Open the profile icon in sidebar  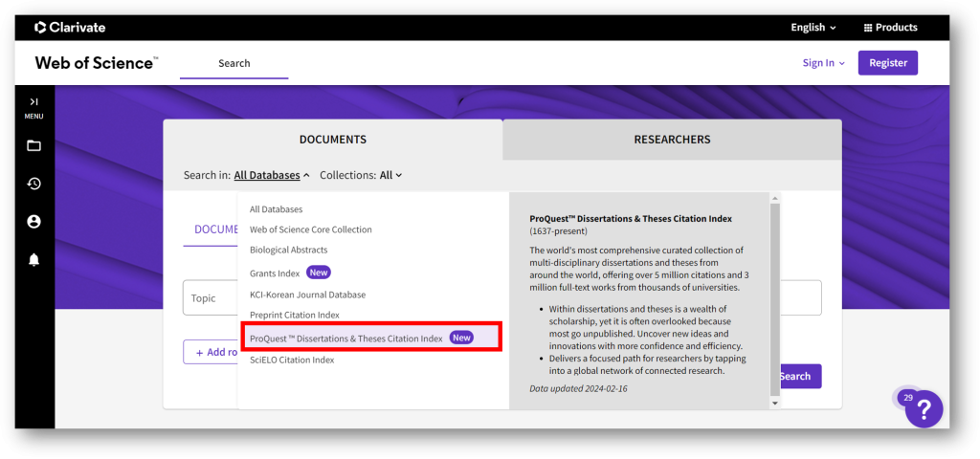click(33, 222)
